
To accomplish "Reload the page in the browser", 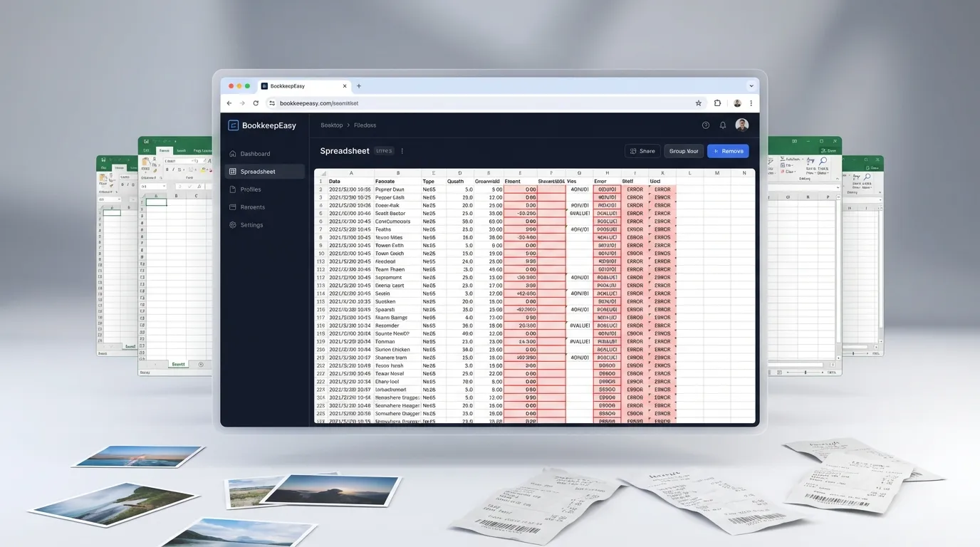I will (x=256, y=103).
